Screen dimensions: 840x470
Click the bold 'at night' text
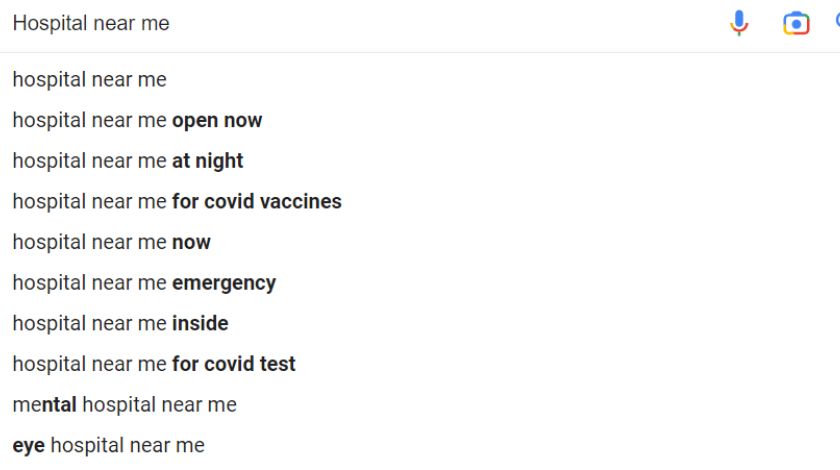pos(207,161)
